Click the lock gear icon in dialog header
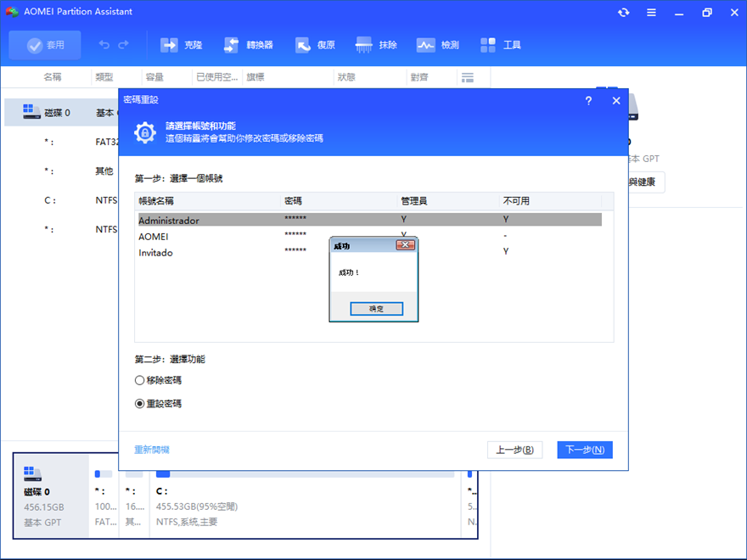The width and height of the screenshot is (747, 560). pyautogui.click(x=145, y=132)
